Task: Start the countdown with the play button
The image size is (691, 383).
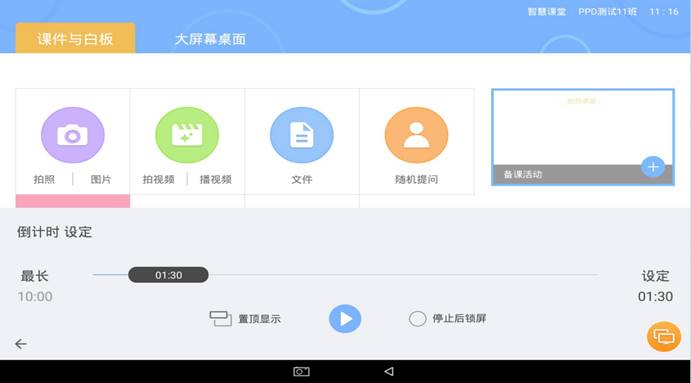Action: coord(345,319)
